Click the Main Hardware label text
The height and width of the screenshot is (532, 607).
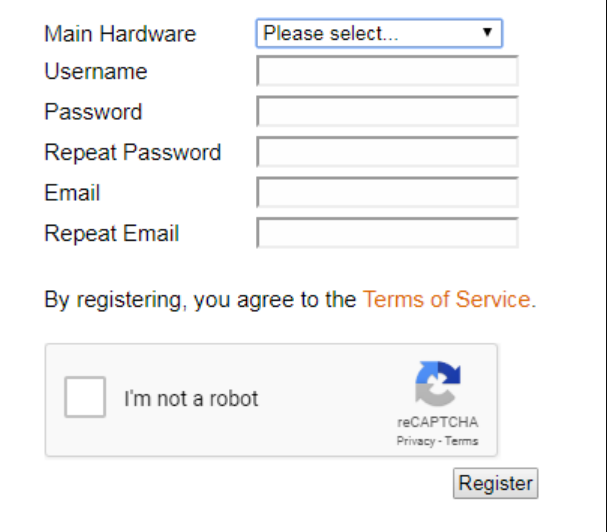pos(120,34)
